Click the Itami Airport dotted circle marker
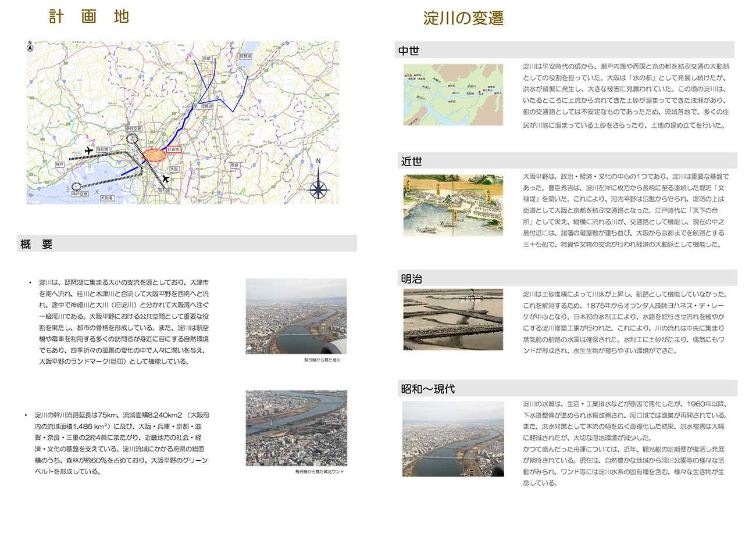This screenshot has height=534, width=756. tap(133, 138)
